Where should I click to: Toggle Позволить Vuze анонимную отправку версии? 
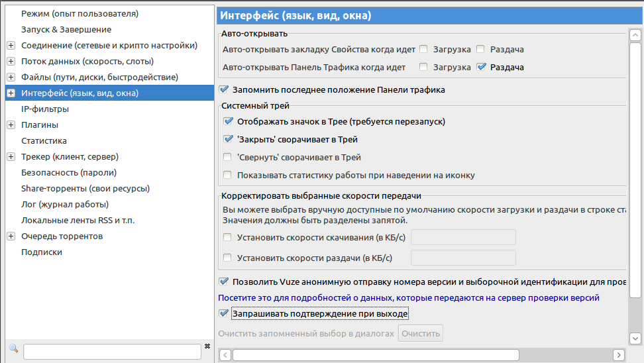pyautogui.click(x=224, y=282)
